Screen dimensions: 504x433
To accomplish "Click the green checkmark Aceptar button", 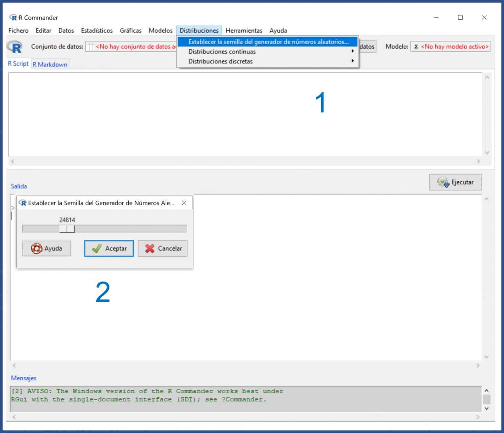I will click(109, 248).
